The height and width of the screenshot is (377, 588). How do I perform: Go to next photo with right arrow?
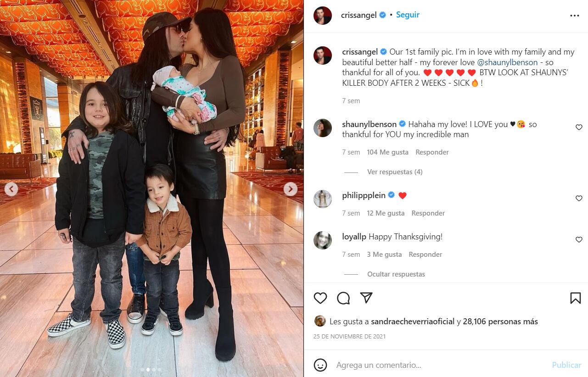(x=290, y=189)
